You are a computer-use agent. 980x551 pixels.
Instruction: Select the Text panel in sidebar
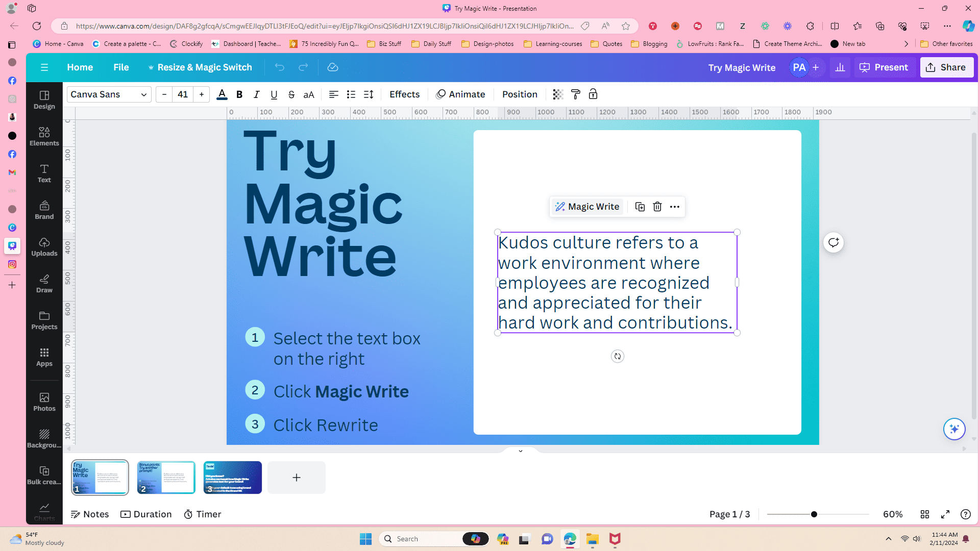pyautogui.click(x=44, y=173)
